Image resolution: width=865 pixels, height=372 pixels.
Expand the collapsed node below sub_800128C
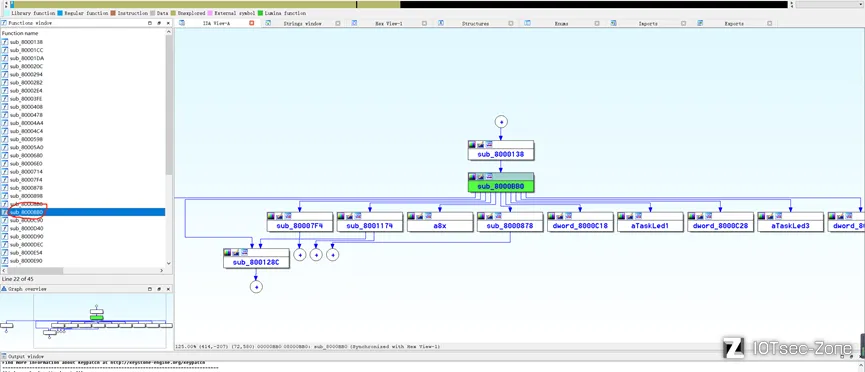(x=256, y=287)
